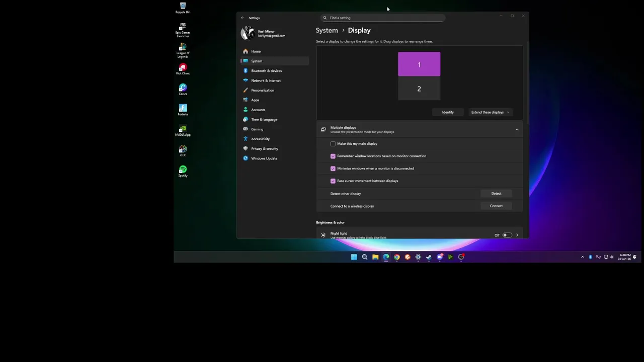Open Night light settings chevron
Screen dimensions: 644x362
(517, 235)
